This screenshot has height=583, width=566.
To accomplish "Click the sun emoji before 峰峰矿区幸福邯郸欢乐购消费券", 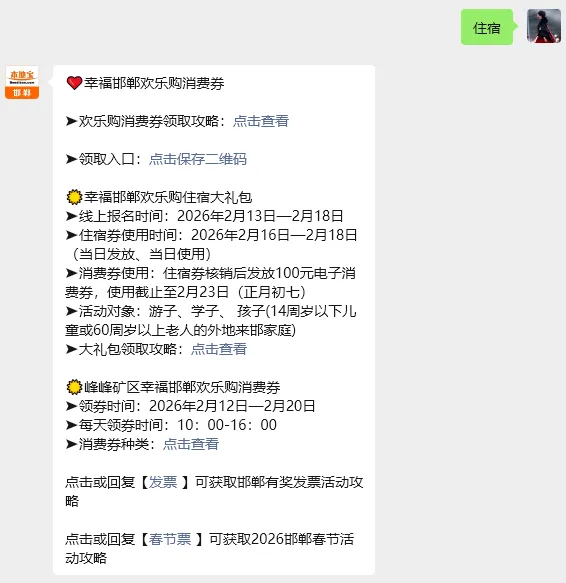I will (x=74, y=387).
